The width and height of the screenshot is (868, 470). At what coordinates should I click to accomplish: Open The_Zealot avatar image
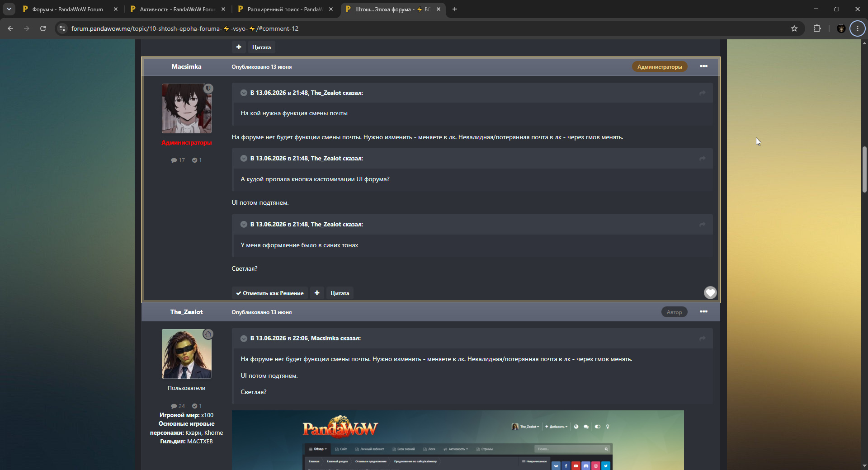click(187, 354)
